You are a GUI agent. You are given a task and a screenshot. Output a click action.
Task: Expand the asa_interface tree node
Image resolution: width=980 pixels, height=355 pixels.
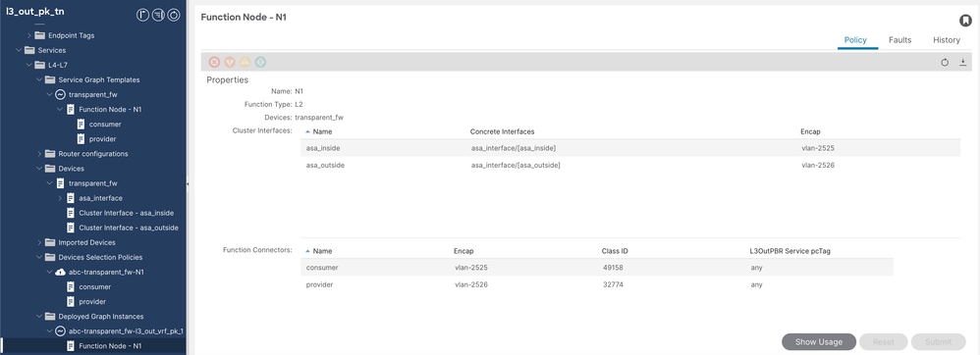tap(60, 198)
